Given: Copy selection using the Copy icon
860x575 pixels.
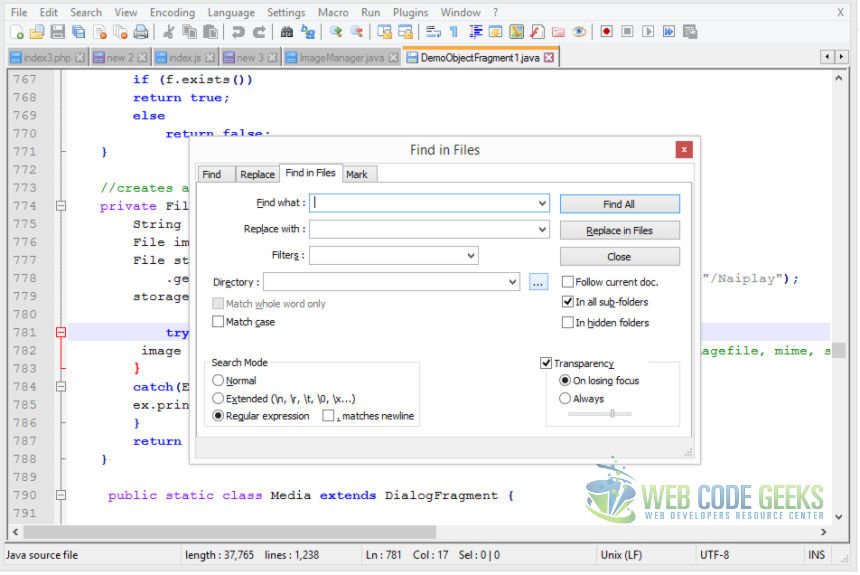Looking at the screenshot, I should pyautogui.click(x=190, y=32).
